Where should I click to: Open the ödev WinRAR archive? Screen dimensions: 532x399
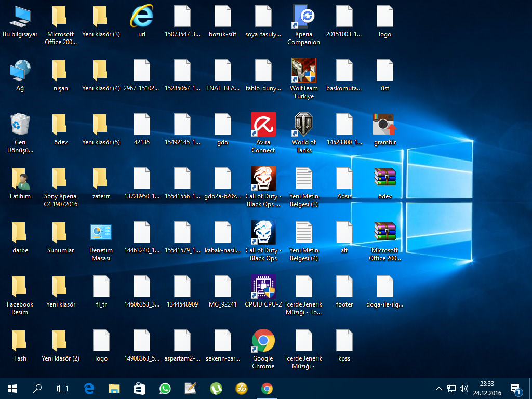[384, 179]
